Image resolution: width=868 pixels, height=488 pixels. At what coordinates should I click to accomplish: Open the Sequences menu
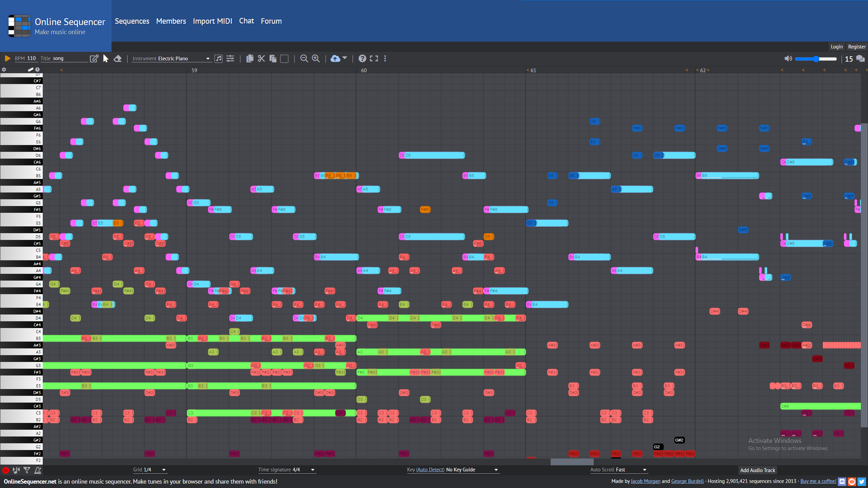[132, 21]
